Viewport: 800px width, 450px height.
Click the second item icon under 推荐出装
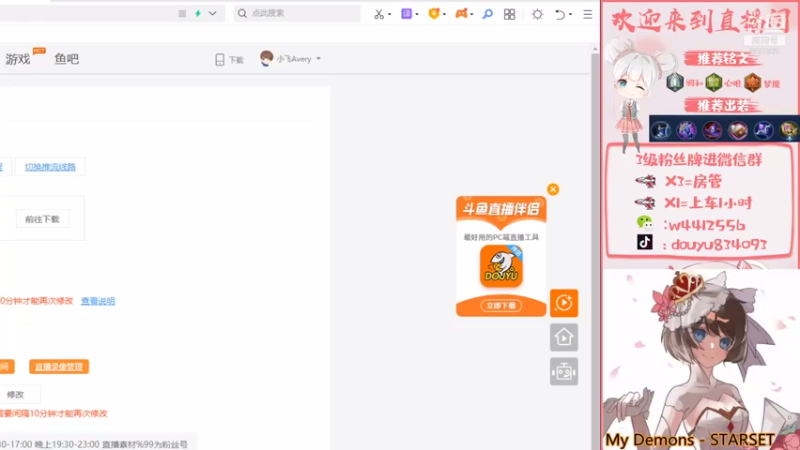(x=686, y=130)
